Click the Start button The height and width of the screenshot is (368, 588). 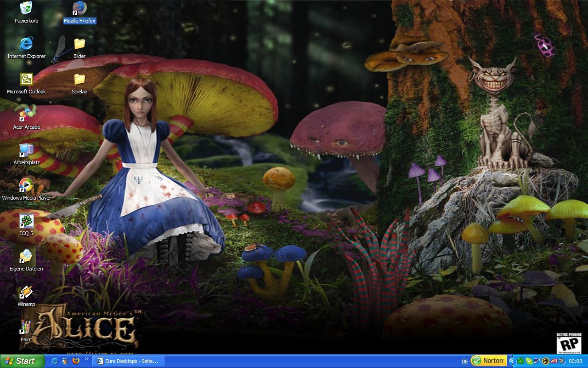[22, 361]
